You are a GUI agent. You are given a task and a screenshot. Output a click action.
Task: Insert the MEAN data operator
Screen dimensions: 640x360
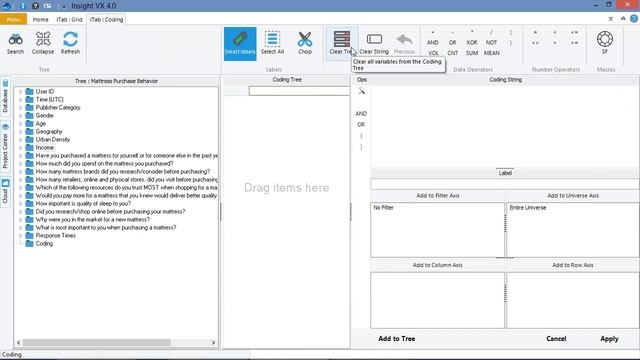(x=491, y=53)
